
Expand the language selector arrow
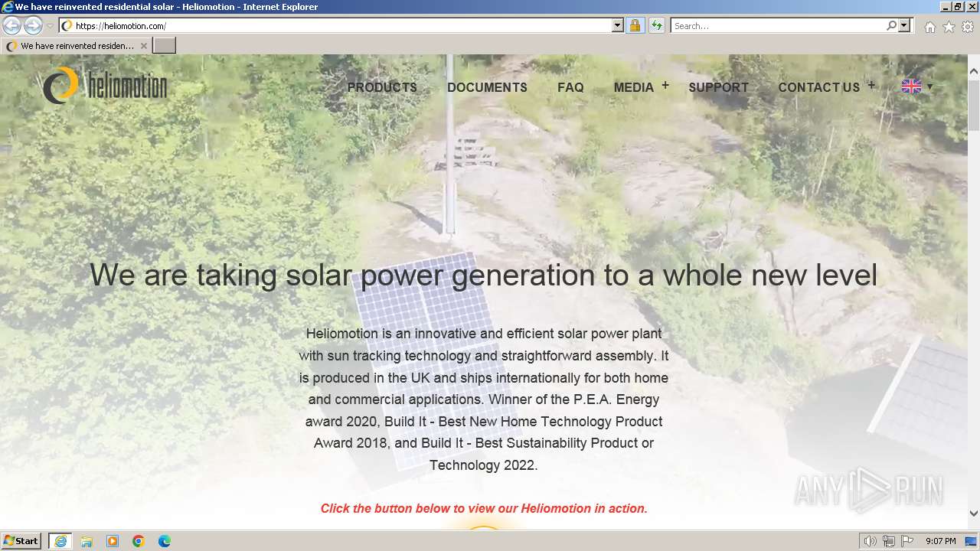(930, 86)
